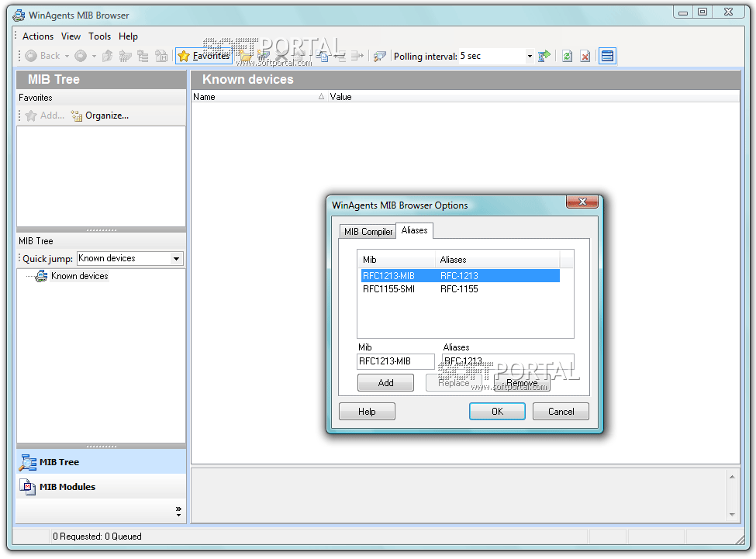Click the Back navigation button

[x=43, y=57]
